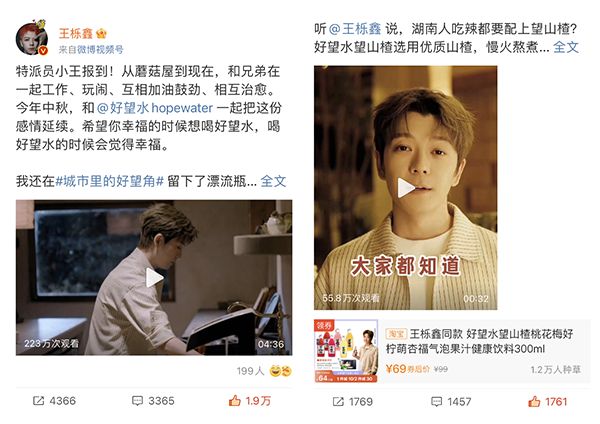The image size is (600, 424).
Task: Play the 04:36 piano video
Action: click(154, 278)
